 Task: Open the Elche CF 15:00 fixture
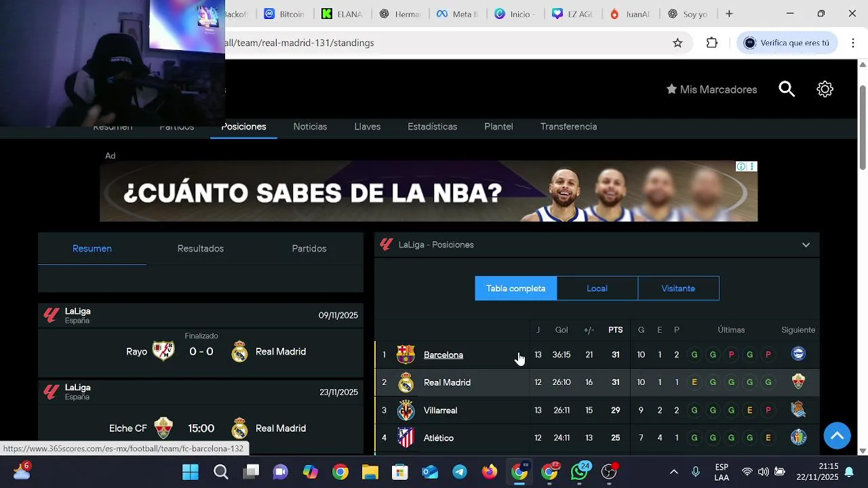201,428
